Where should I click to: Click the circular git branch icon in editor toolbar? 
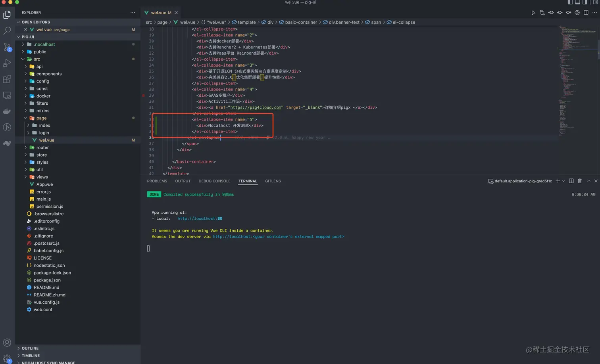tap(577, 13)
